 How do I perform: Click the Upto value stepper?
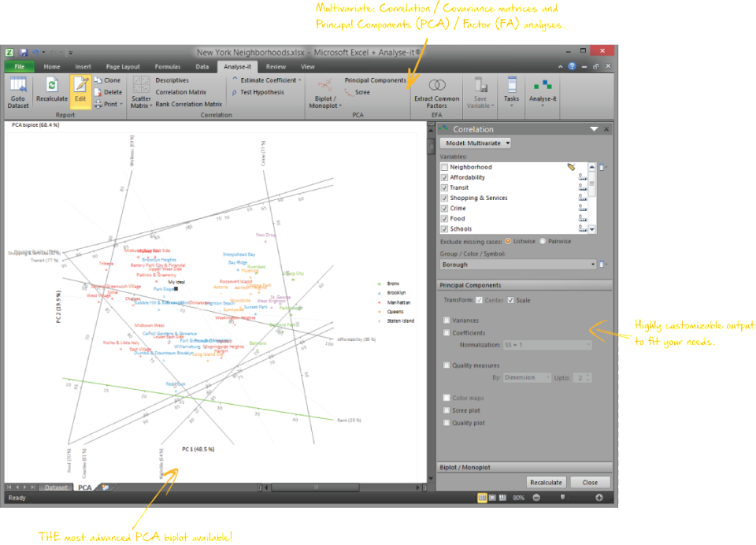click(587, 377)
